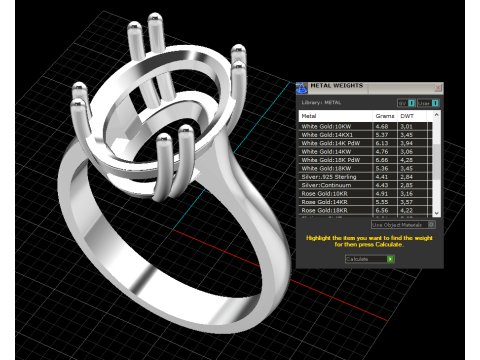Click the DWT column header
The image size is (480, 360).
pyautogui.click(x=412, y=116)
